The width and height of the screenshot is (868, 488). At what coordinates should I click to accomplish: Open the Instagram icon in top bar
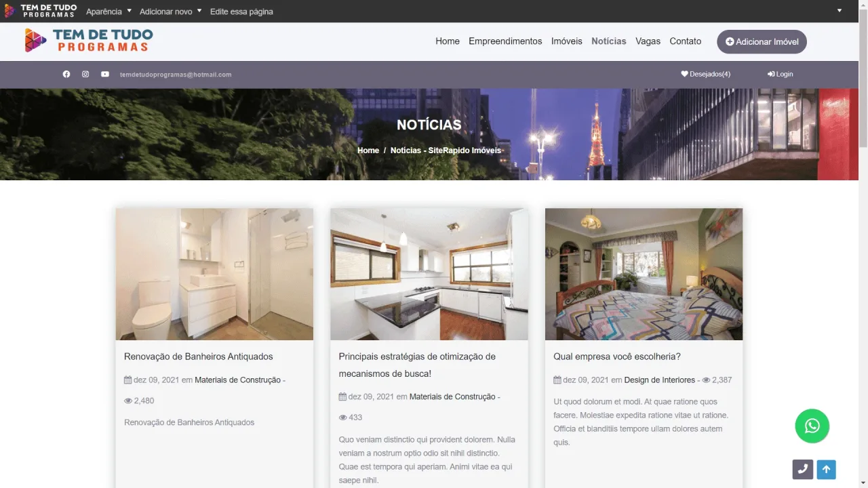click(x=85, y=75)
